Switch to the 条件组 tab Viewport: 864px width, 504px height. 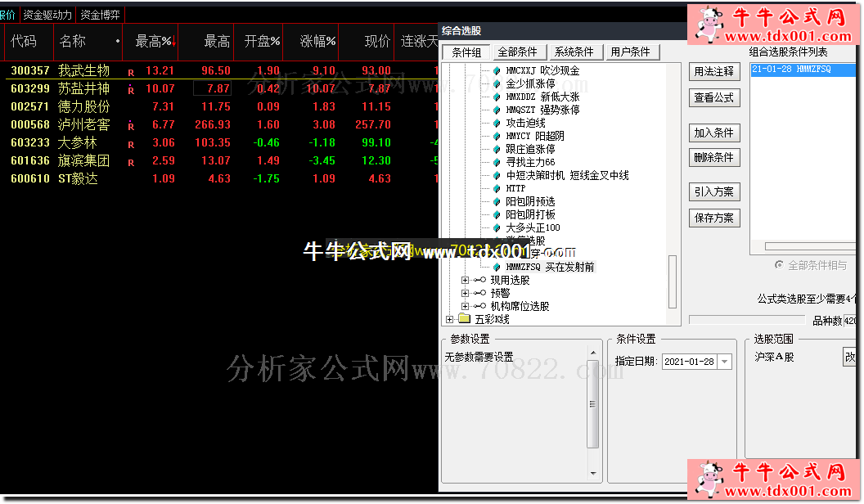tap(466, 52)
